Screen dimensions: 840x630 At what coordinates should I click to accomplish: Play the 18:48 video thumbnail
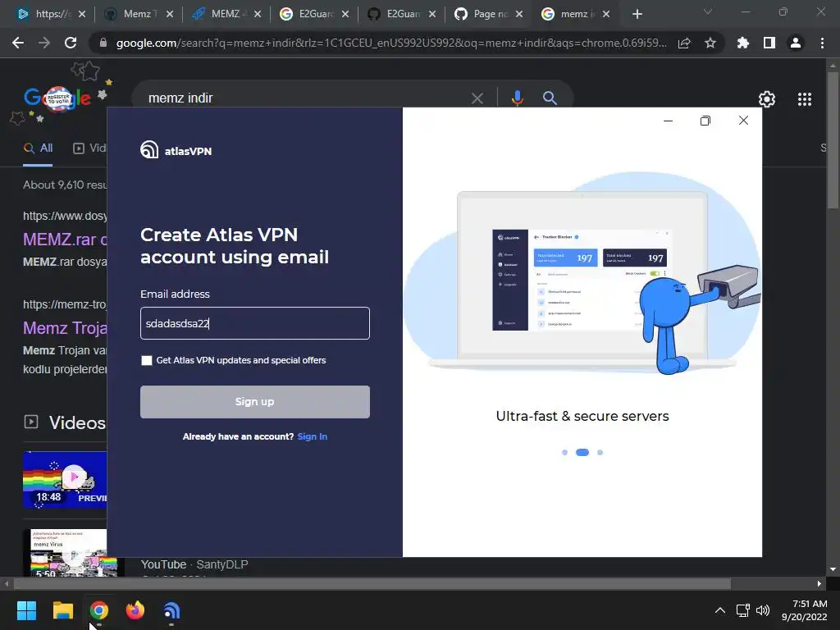(65, 479)
